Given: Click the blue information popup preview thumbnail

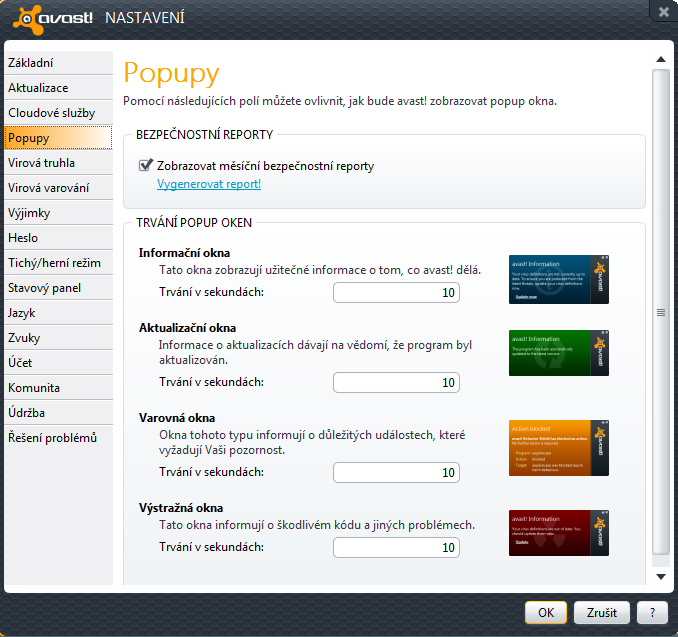Looking at the screenshot, I should (559, 279).
